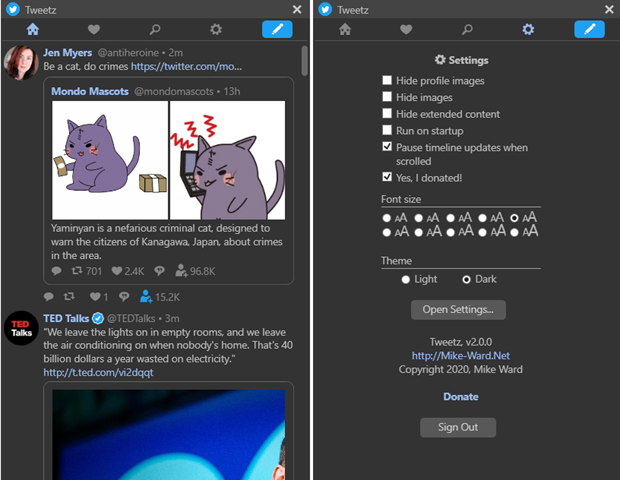
Task: Open the Donate link
Action: (461, 397)
